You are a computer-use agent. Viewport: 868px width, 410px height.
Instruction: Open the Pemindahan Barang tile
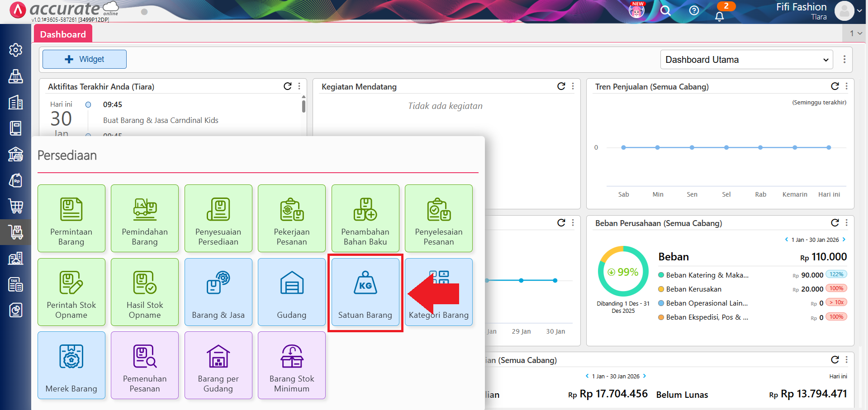pyautogui.click(x=145, y=218)
